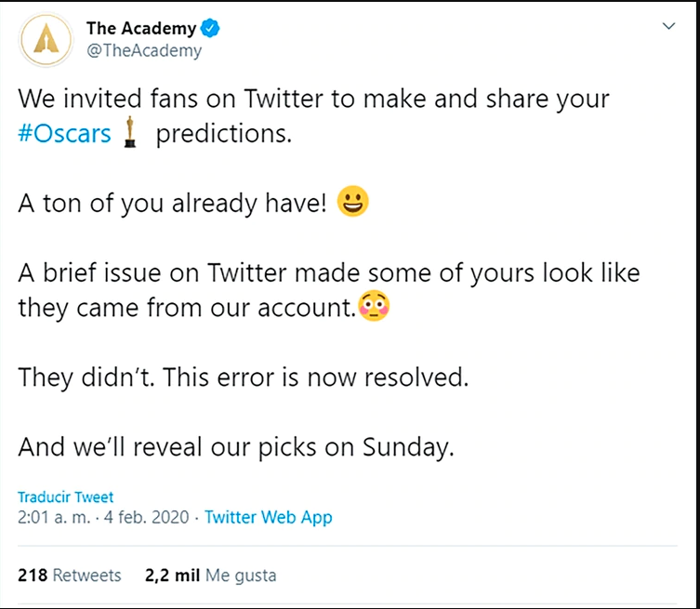Open The Academy display name profile

pos(140,30)
